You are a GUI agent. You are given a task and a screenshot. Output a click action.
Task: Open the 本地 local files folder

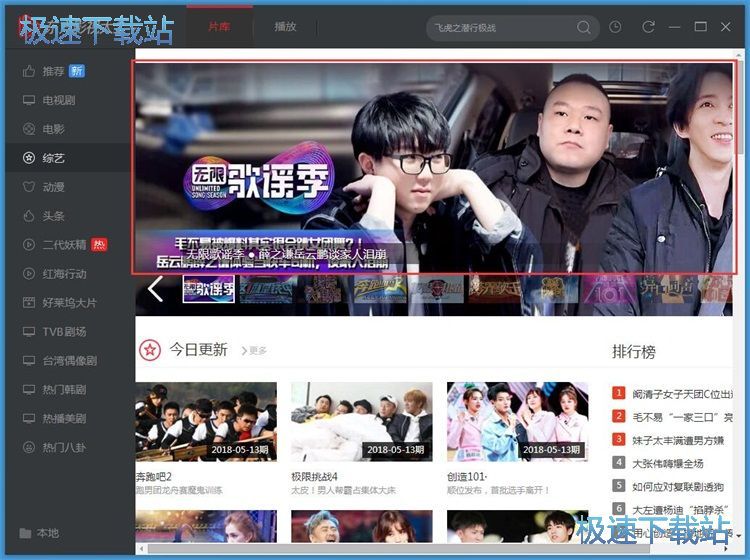(39, 533)
